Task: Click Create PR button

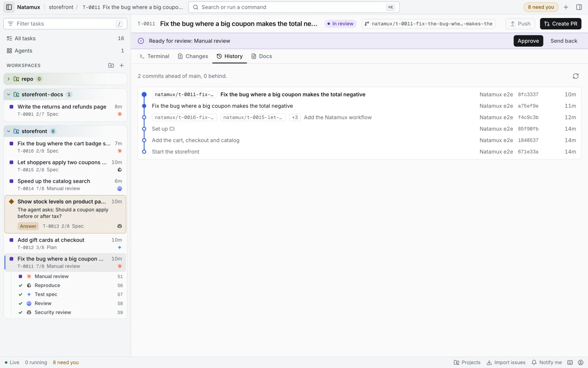Action: coord(560,24)
